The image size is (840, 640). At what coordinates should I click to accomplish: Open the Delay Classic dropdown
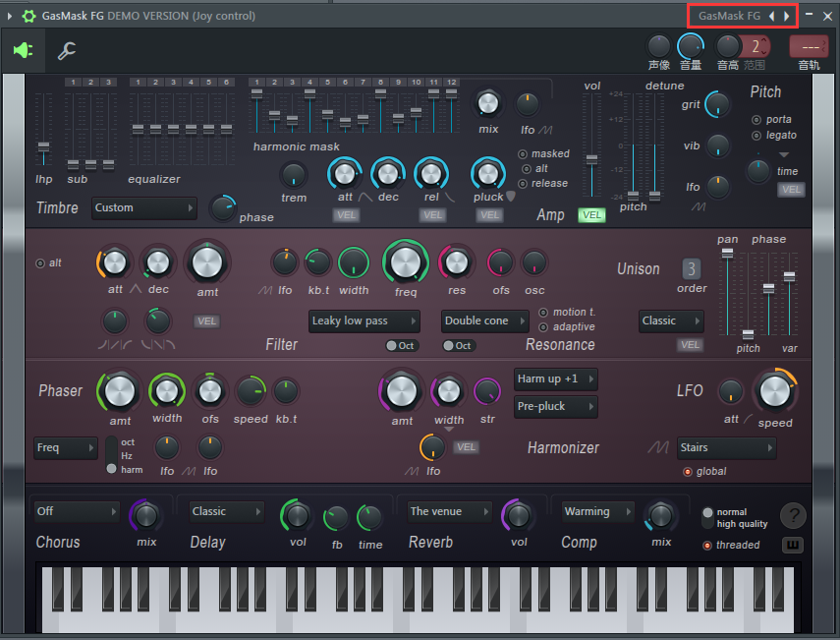click(x=227, y=512)
